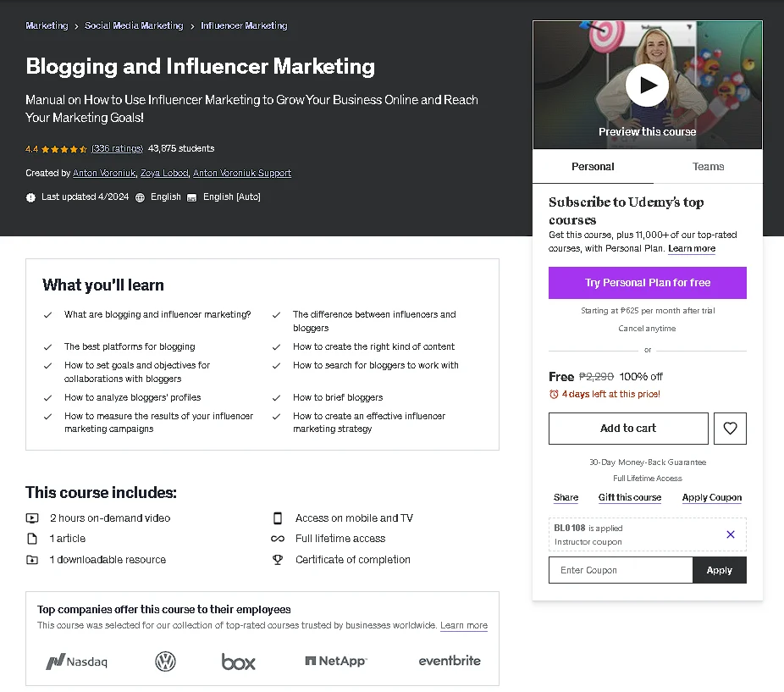Click breadcrumb chevron after Social Media Marketing
The image size is (784, 692).
click(192, 26)
